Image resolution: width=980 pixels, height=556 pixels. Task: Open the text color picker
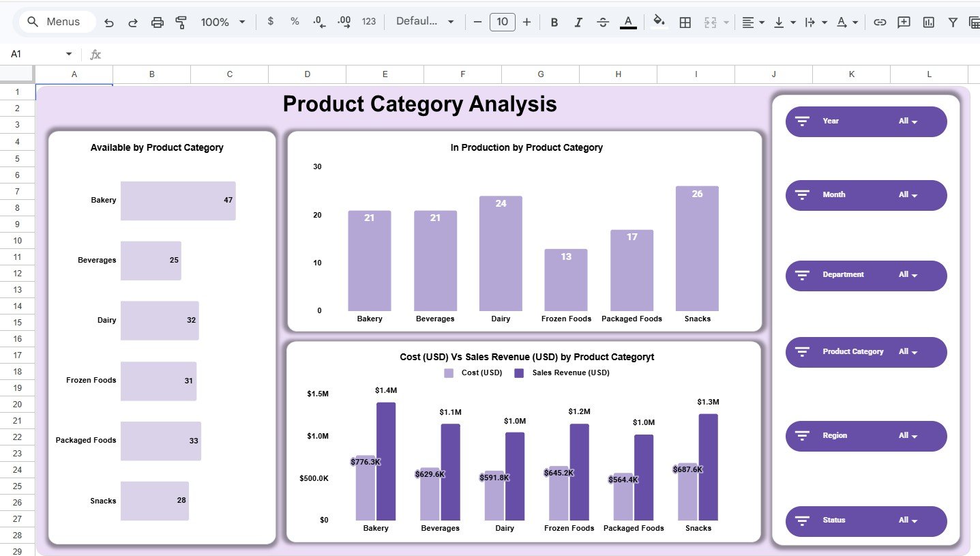[628, 23]
